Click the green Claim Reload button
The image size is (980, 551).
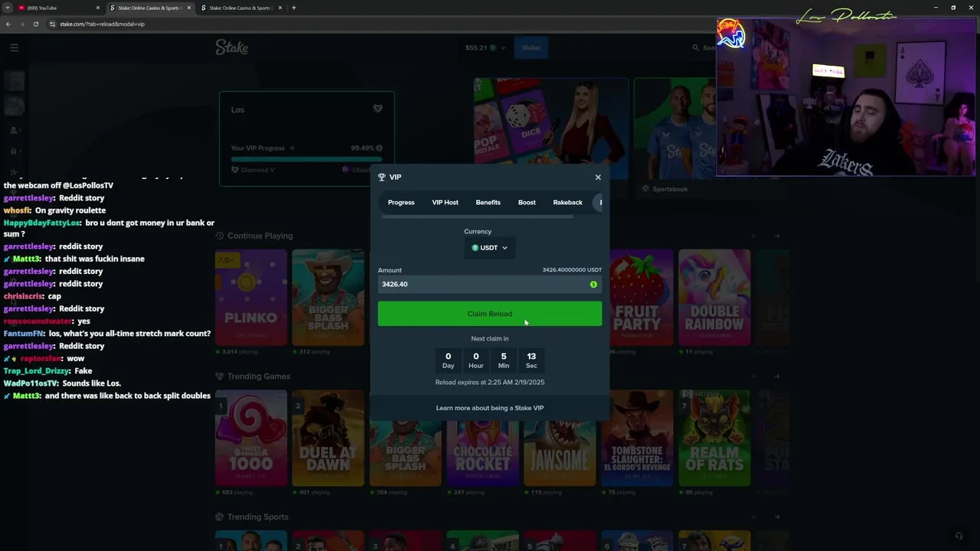[x=490, y=314]
